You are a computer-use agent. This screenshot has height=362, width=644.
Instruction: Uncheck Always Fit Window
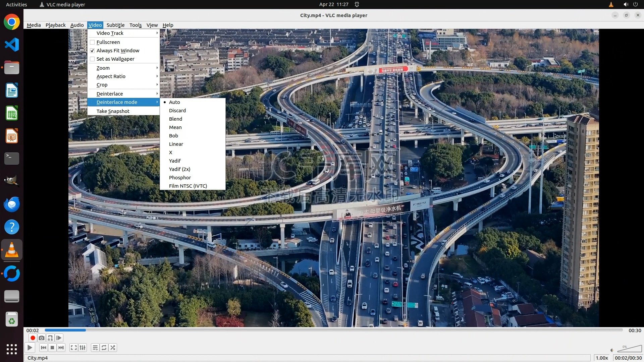(92, 51)
